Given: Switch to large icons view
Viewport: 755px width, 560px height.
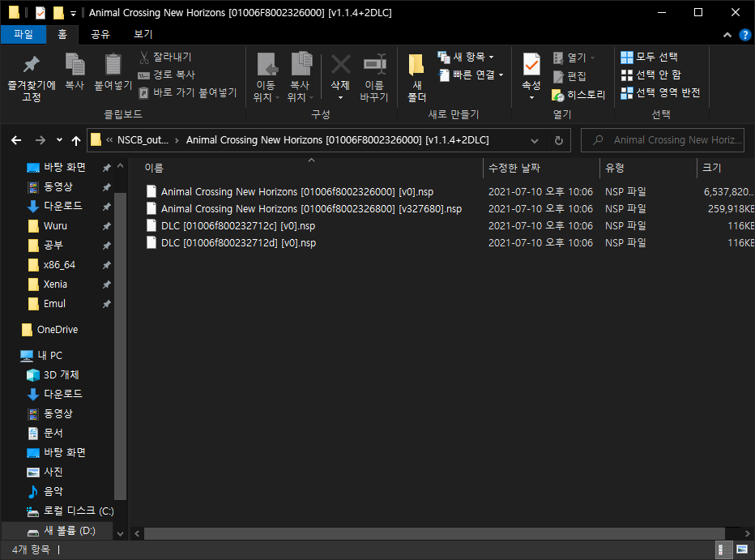Looking at the screenshot, I should click(x=742, y=549).
